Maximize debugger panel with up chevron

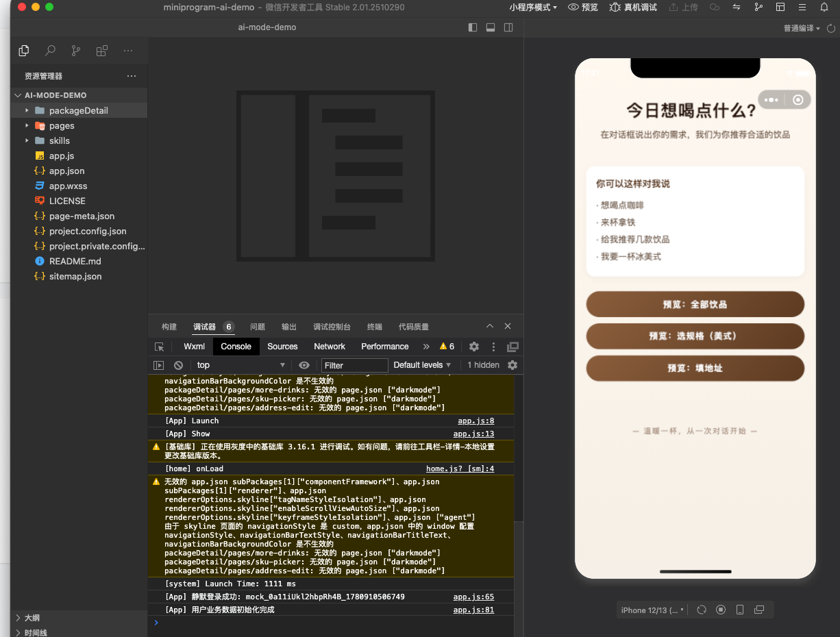pyautogui.click(x=490, y=326)
